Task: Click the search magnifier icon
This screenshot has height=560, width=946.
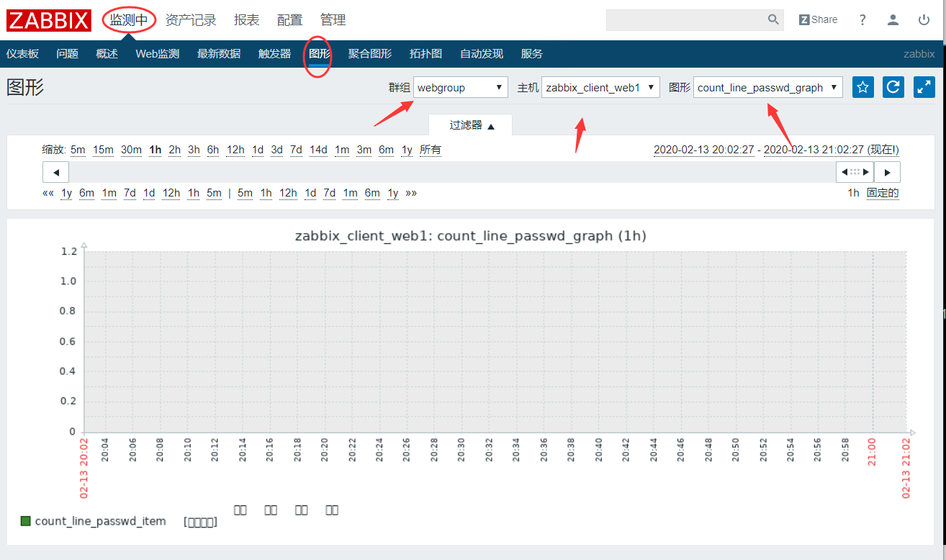Action: tap(773, 19)
